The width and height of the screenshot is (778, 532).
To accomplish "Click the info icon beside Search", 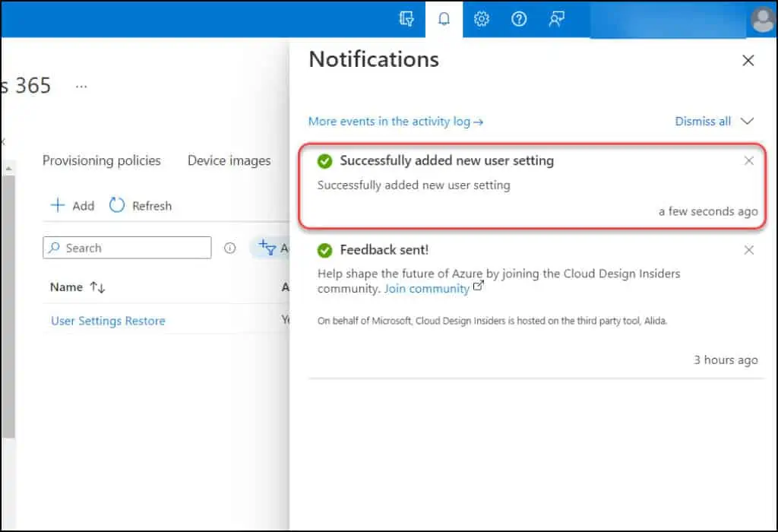I will 229,248.
